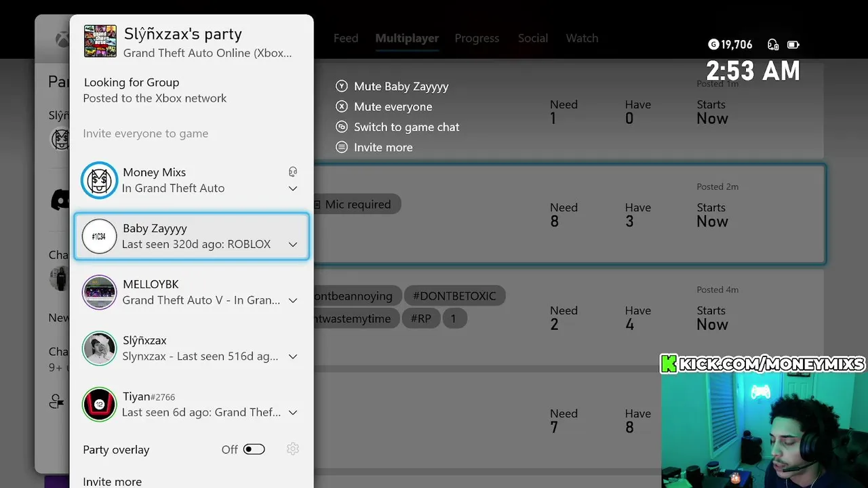Click the streamer webcam overlay

[x=764, y=430]
